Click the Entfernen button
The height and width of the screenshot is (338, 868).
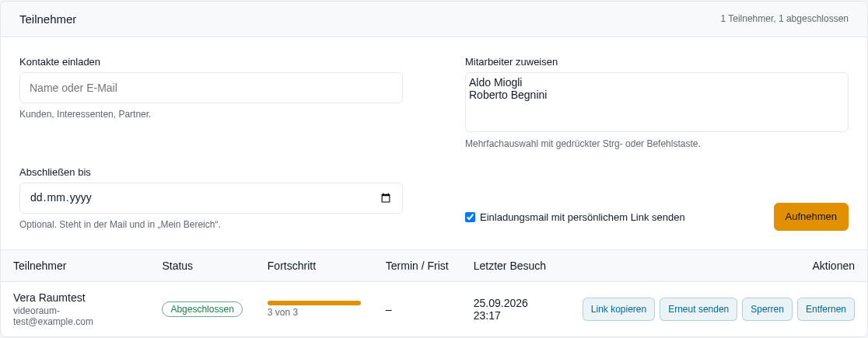click(x=825, y=309)
